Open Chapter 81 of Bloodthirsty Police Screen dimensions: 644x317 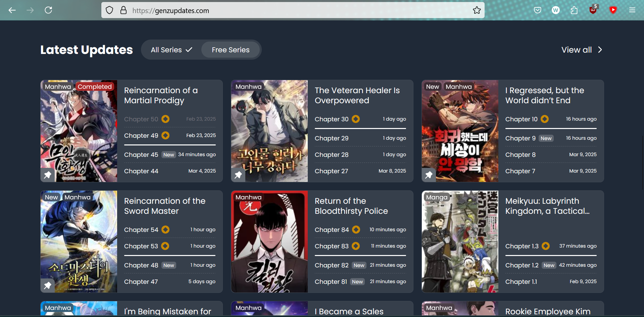[331, 282]
